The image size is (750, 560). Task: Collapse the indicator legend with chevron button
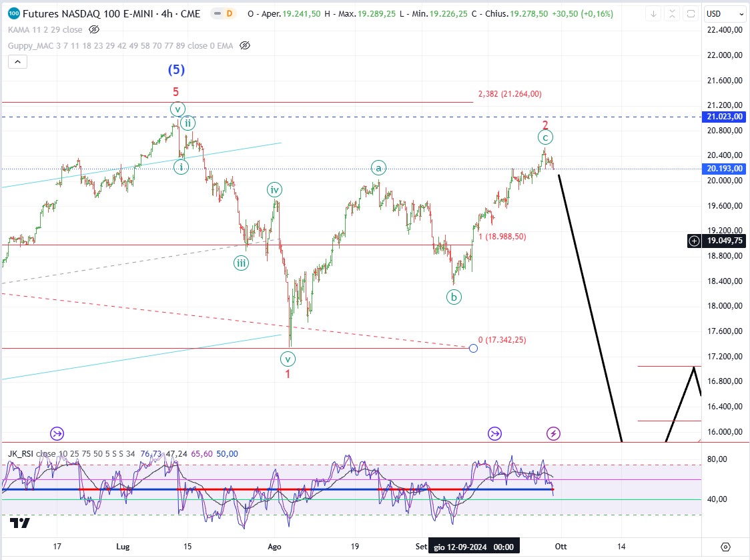[18, 61]
